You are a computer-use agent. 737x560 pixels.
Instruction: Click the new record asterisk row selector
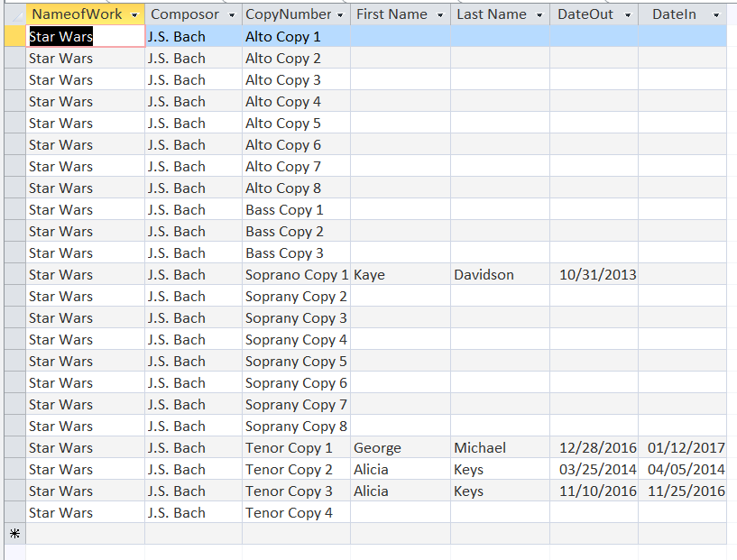[15, 534]
